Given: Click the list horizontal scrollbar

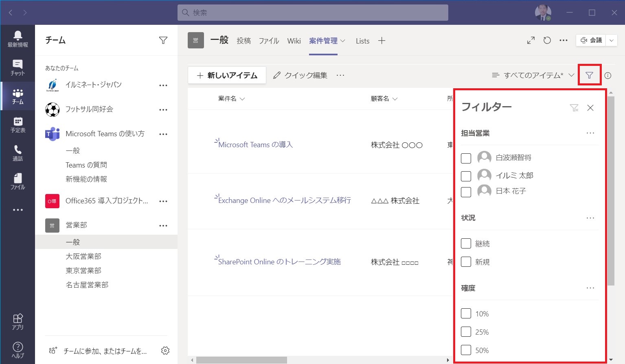Looking at the screenshot, I should 241,360.
